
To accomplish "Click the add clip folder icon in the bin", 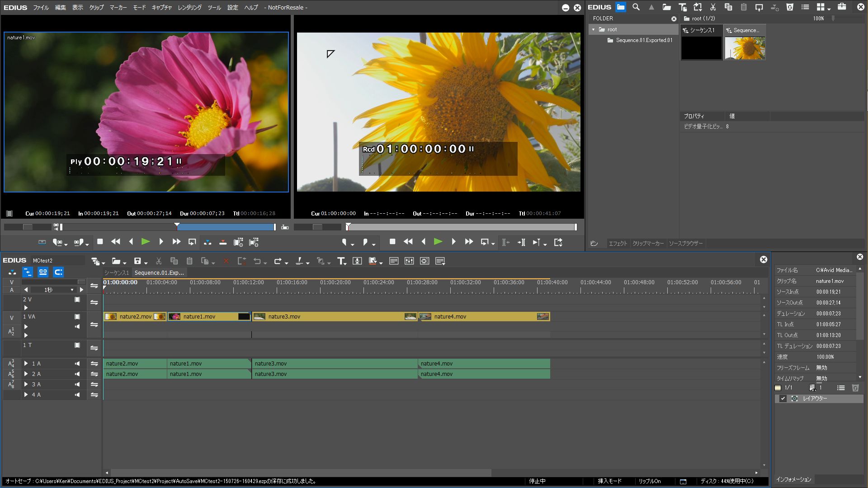I will [667, 7].
